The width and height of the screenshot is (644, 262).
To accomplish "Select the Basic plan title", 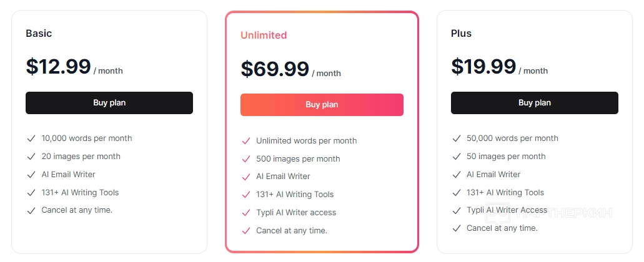I will point(39,34).
